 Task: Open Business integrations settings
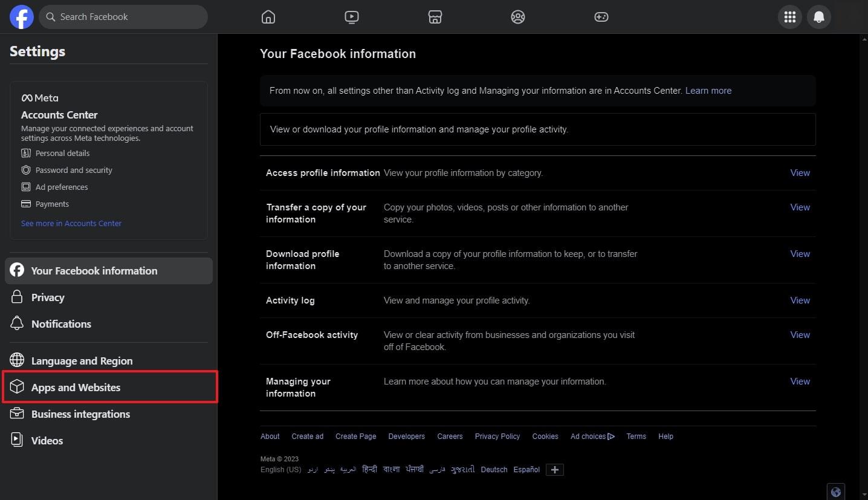pyautogui.click(x=80, y=414)
